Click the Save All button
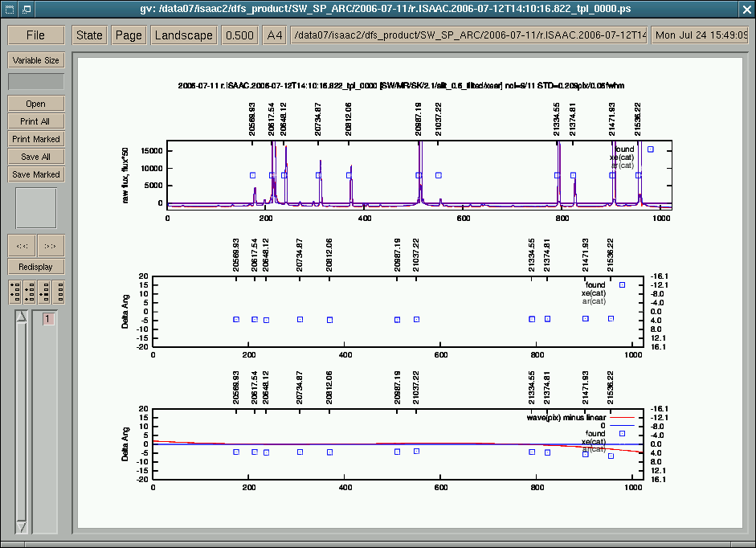Screen dimensions: 756x548 pos(36,157)
